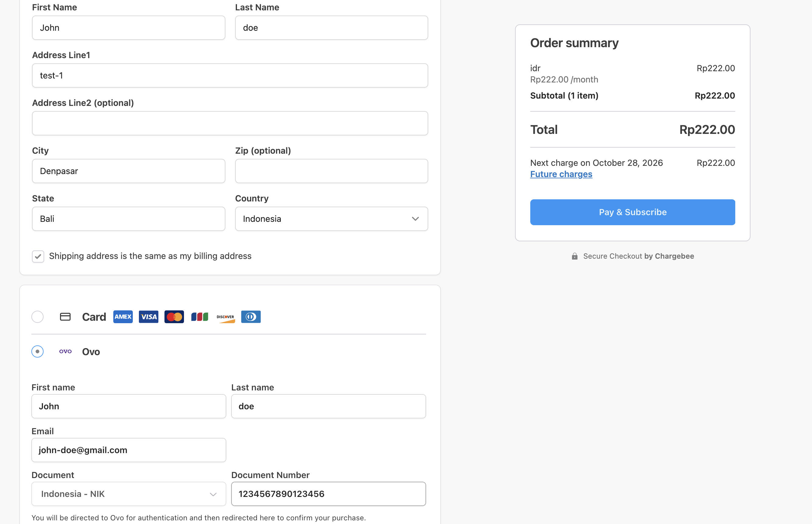Click the Ovo Last name field
Image resolution: width=812 pixels, height=524 pixels.
click(x=328, y=406)
